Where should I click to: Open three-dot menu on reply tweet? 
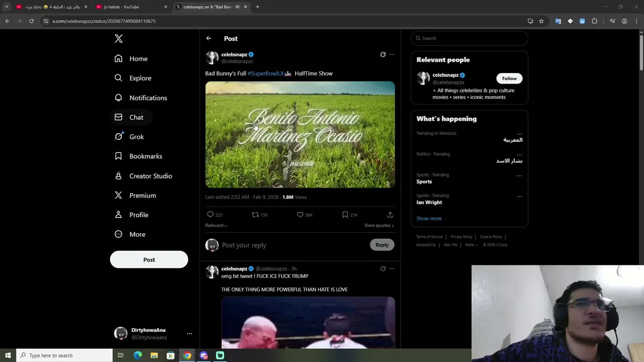coord(392,268)
